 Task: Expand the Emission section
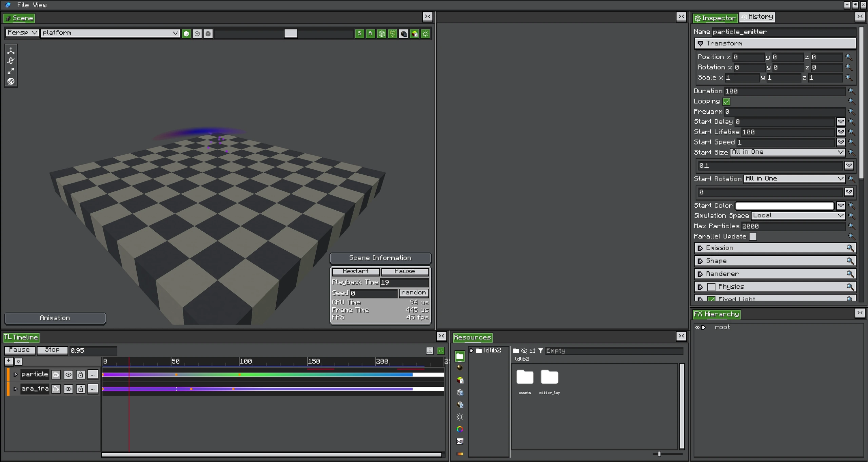point(775,248)
